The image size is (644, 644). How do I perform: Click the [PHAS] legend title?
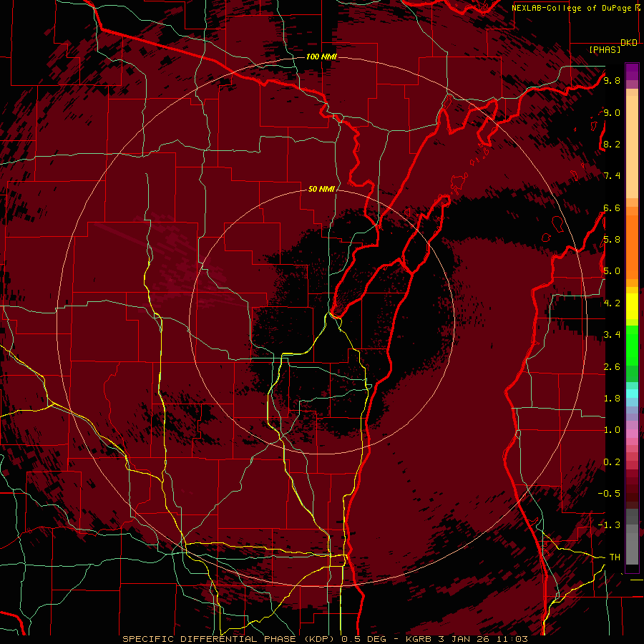click(605, 49)
